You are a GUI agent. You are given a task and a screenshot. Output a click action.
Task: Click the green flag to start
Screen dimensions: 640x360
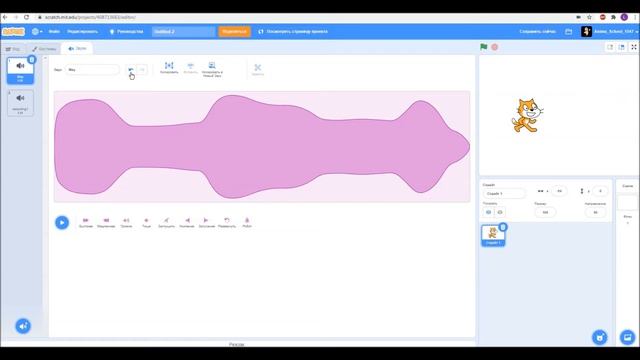click(x=484, y=47)
